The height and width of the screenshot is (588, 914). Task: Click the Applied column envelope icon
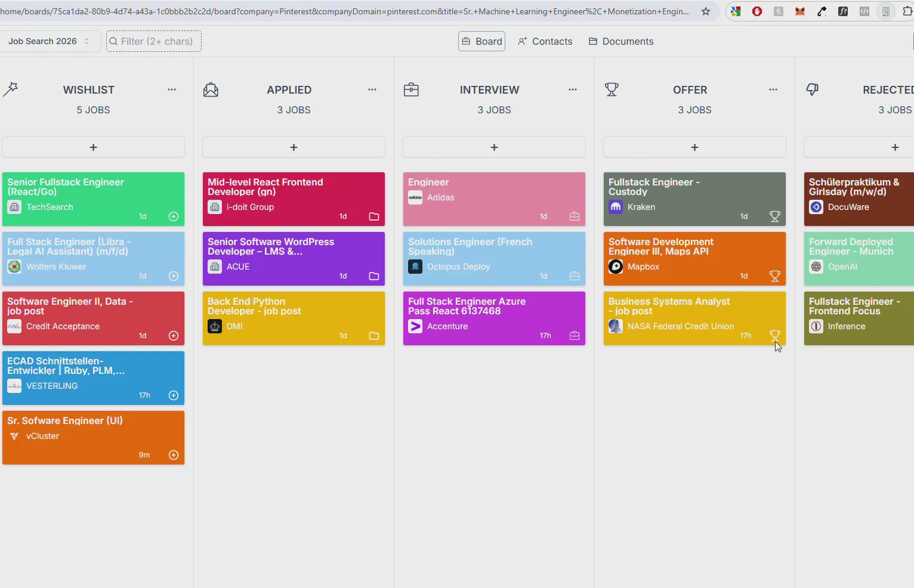(x=211, y=89)
